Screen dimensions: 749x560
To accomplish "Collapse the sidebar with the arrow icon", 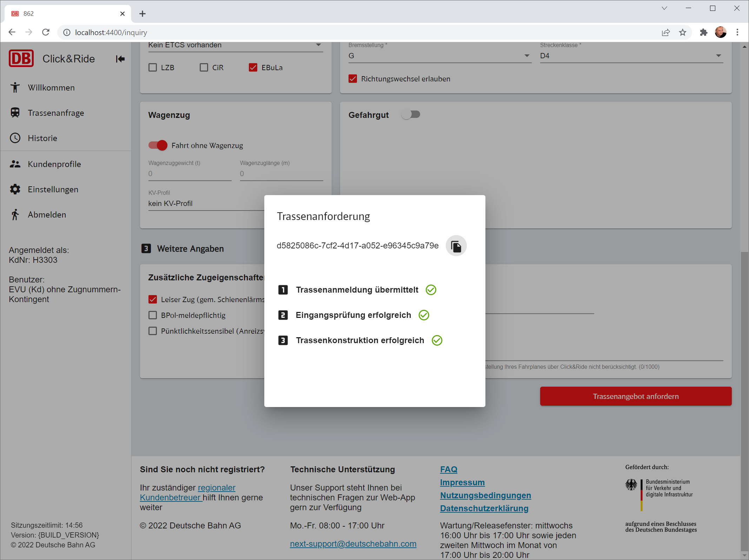I will click(120, 59).
